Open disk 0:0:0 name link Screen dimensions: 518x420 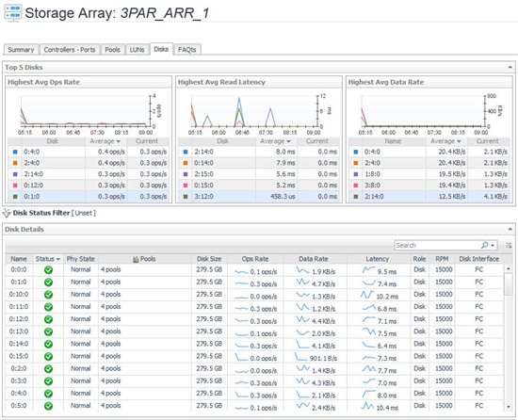tap(19, 269)
